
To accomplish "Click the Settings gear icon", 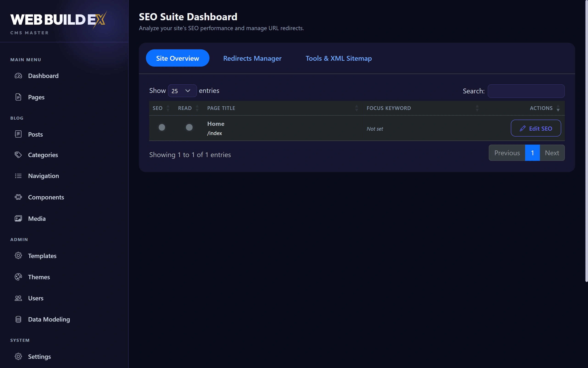I will (x=18, y=356).
